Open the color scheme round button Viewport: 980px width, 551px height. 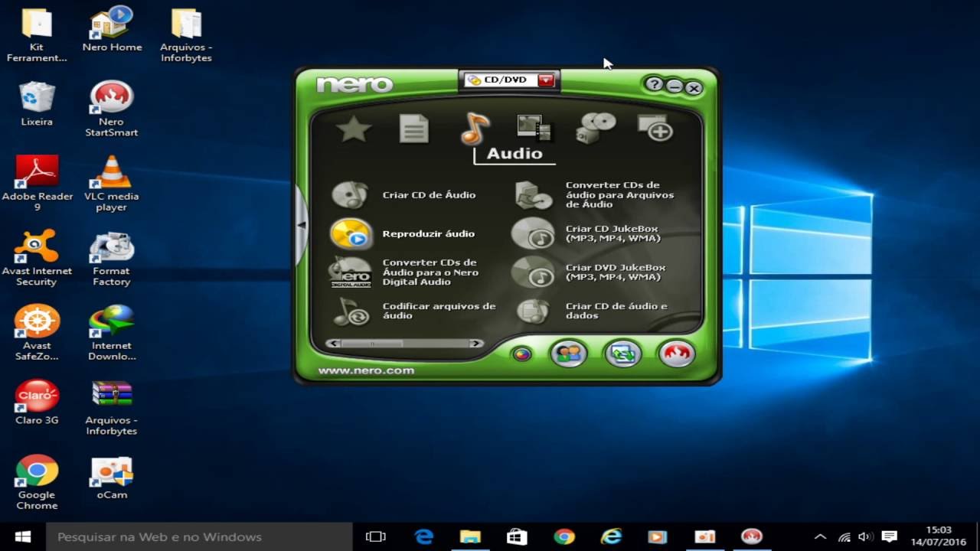point(522,354)
